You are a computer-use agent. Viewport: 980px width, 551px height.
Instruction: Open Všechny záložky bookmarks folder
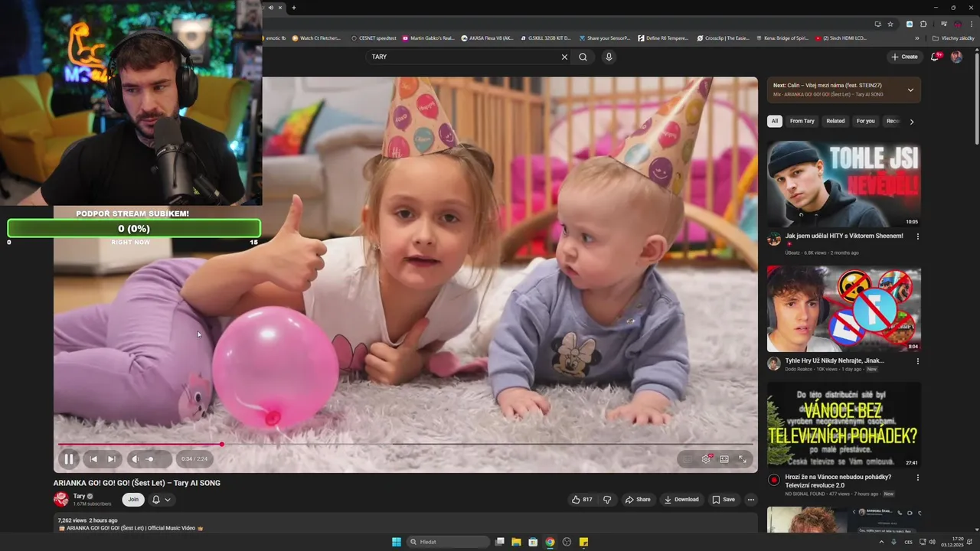pyautogui.click(x=953, y=37)
